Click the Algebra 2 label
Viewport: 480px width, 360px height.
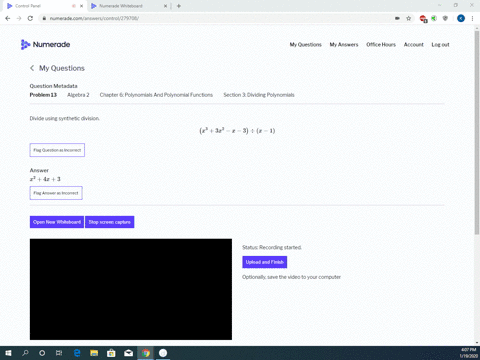[78, 95]
